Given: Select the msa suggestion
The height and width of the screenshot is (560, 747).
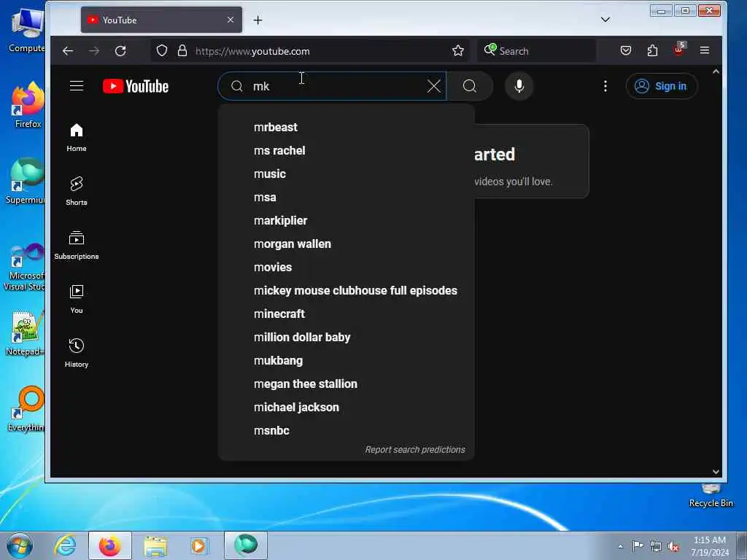Looking at the screenshot, I should (x=347, y=197).
